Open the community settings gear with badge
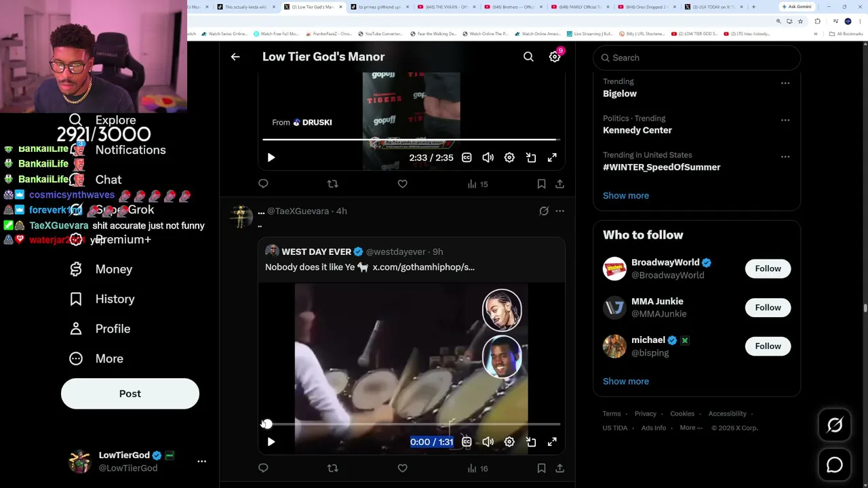The height and width of the screenshot is (488, 868). tap(555, 57)
